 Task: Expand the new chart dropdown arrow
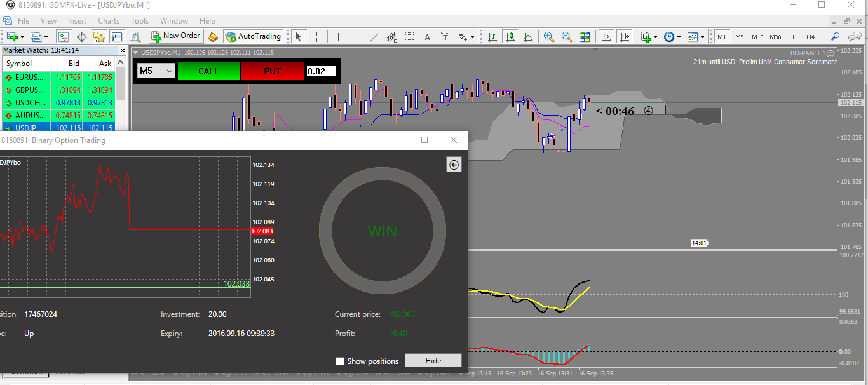tap(22, 37)
